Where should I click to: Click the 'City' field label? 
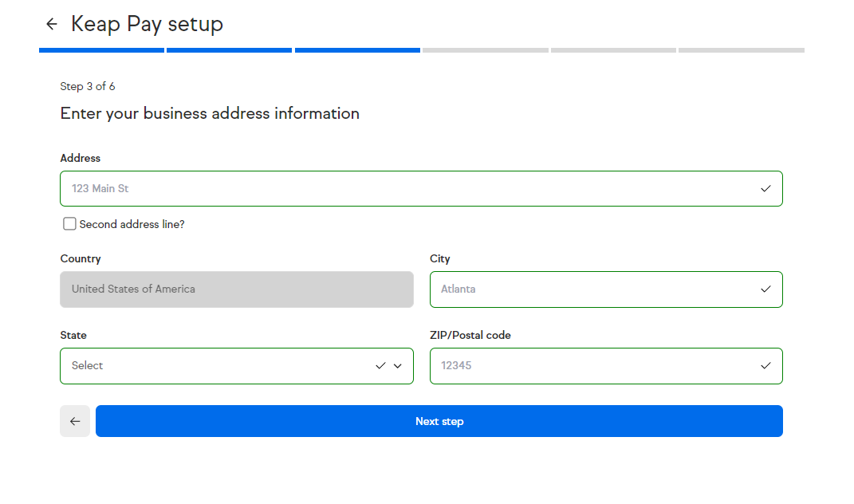click(440, 259)
